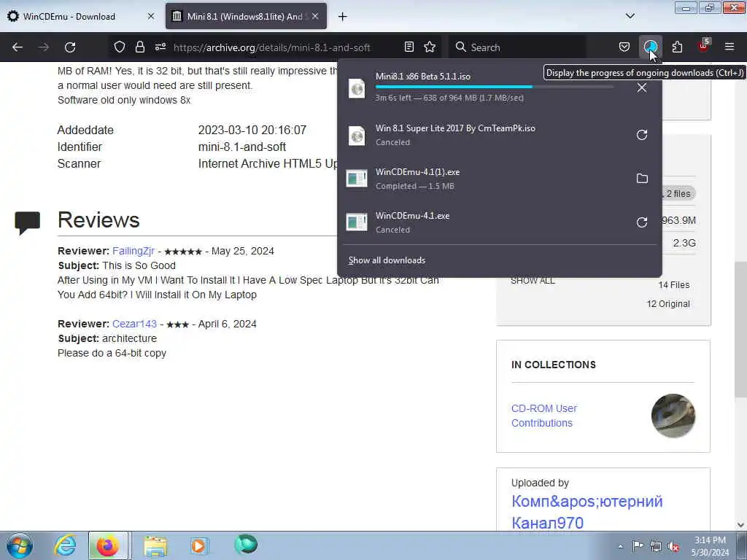
Task: Cancel the Mini8.1 x86 Beta download
Action: [642, 87]
